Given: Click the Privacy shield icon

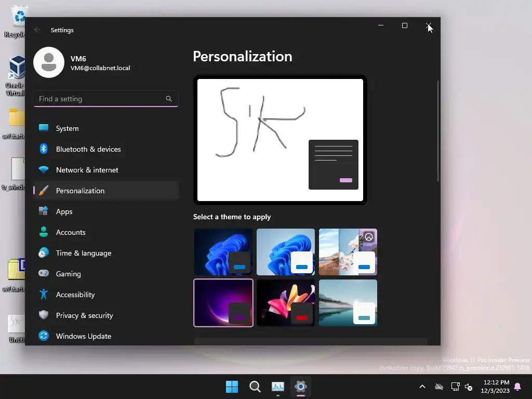Looking at the screenshot, I should 44,315.
